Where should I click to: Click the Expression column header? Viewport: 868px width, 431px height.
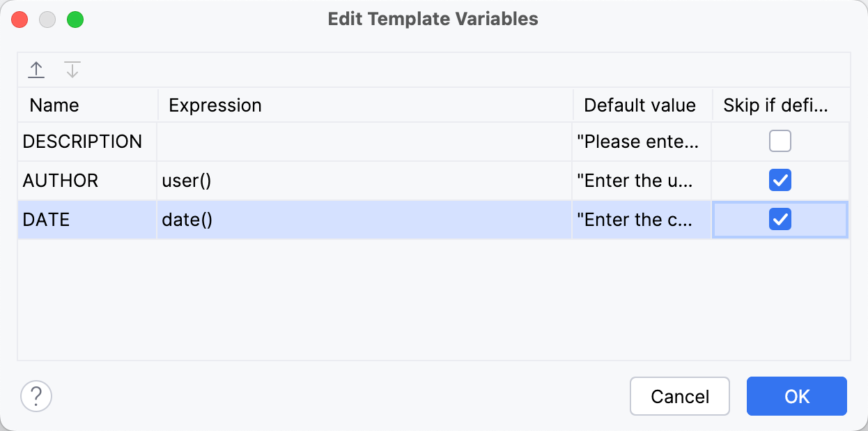pos(215,105)
